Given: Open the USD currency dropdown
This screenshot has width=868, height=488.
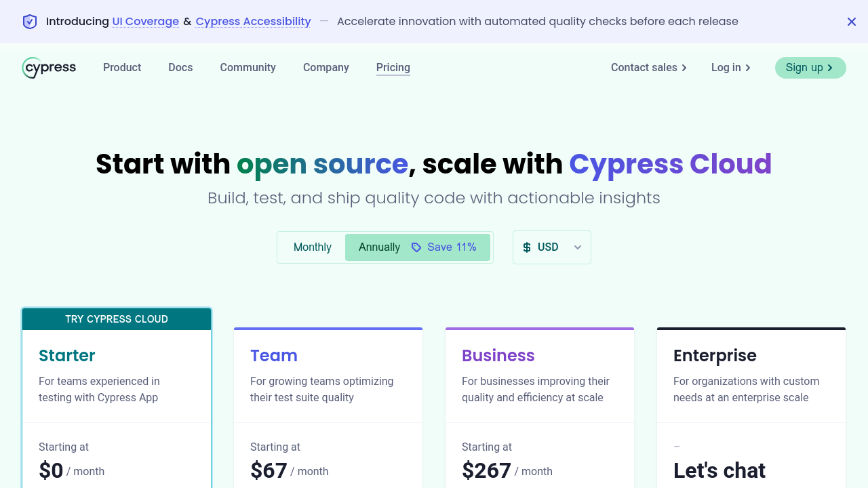Looking at the screenshot, I should pos(548,247).
